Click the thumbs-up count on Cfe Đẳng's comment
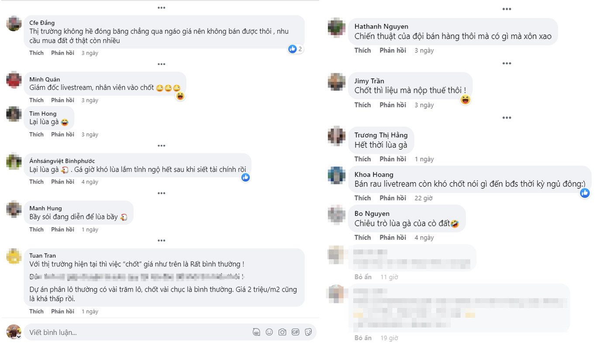 pos(295,49)
